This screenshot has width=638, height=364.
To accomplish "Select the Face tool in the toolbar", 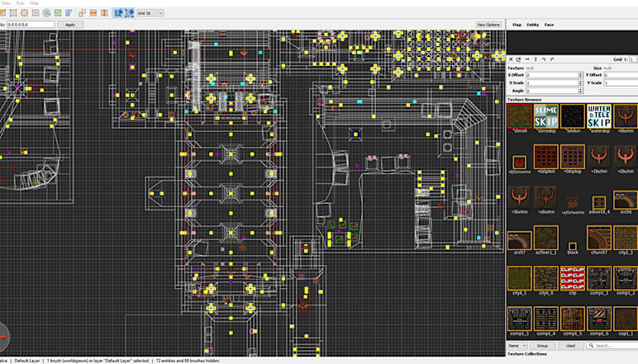I will [x=36, y=13].
